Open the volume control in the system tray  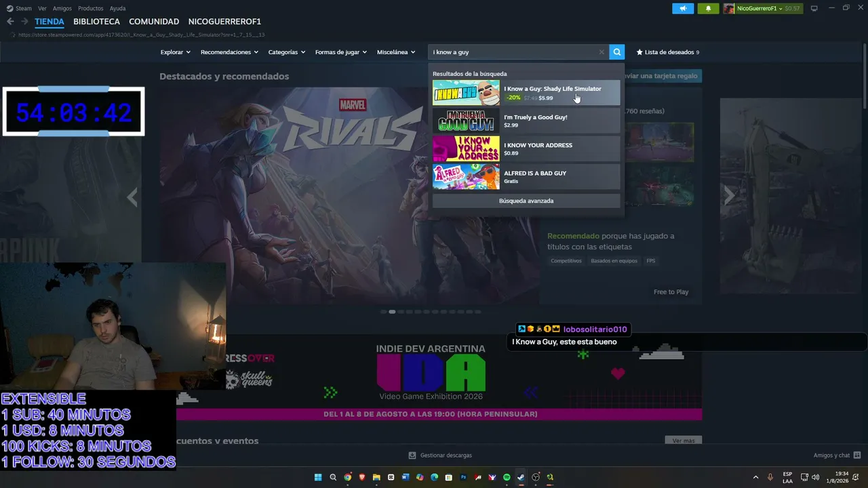815,477
